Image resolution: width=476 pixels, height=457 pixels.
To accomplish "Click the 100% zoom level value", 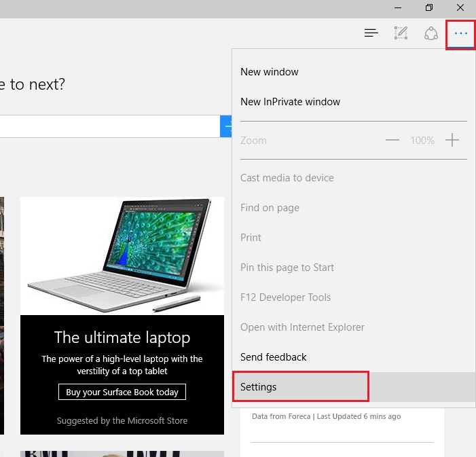I will pos(422,141).
